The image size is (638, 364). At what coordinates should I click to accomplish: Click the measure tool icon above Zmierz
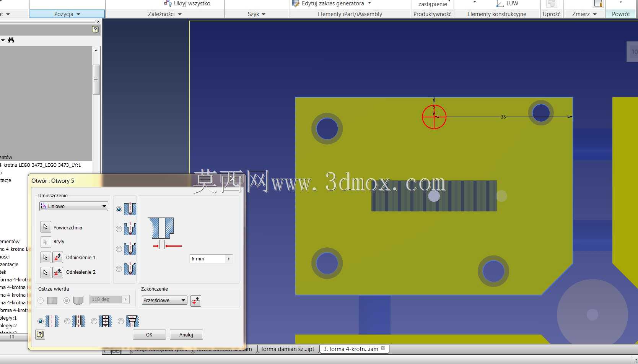(x=598, y=3)
